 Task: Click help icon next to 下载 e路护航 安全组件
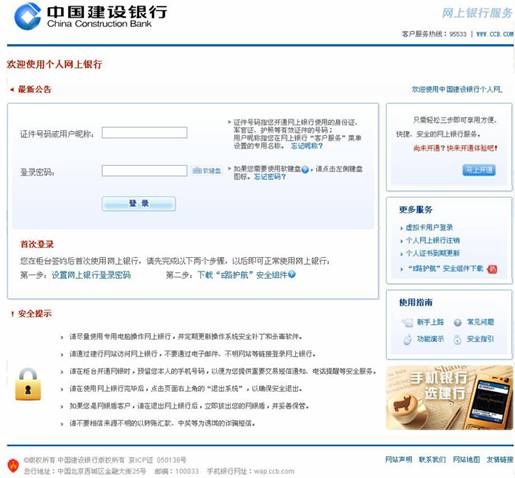pyautogui.click(x=292, y=274)
